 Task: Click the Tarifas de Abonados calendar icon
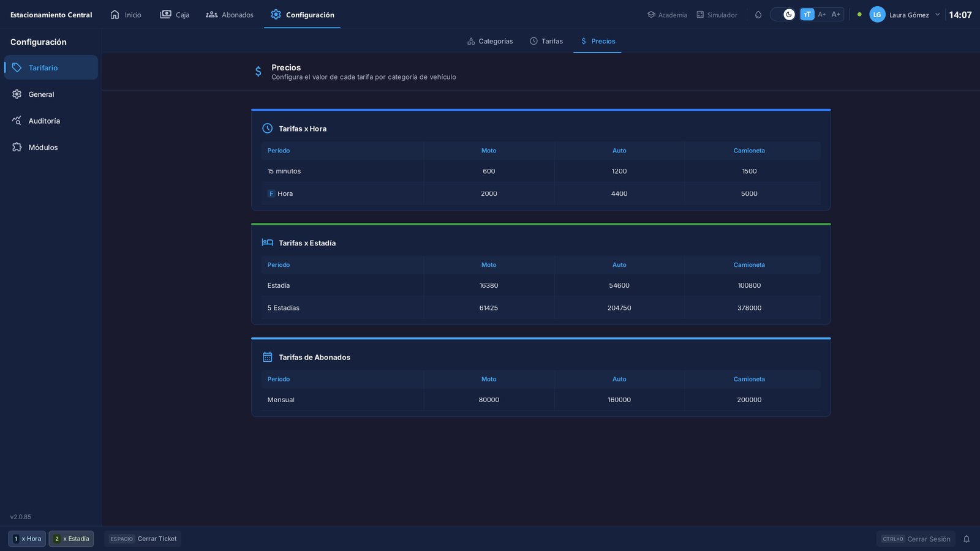268,357
